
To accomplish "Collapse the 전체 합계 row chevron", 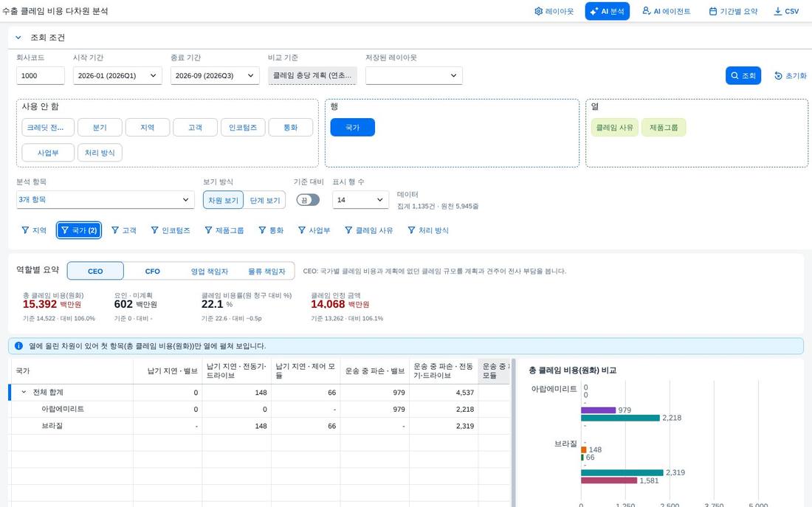I will point(24,392).
